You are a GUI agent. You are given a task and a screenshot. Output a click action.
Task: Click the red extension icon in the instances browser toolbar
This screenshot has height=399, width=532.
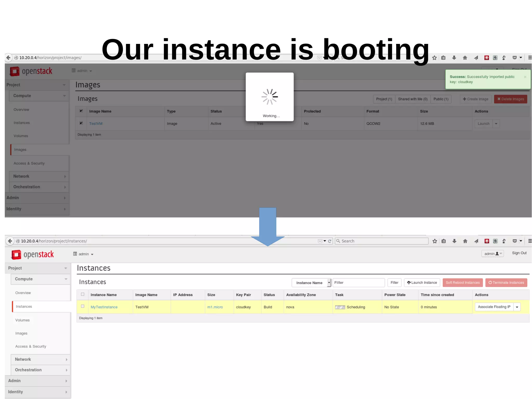pyautogui.click(x=487, y=241)
